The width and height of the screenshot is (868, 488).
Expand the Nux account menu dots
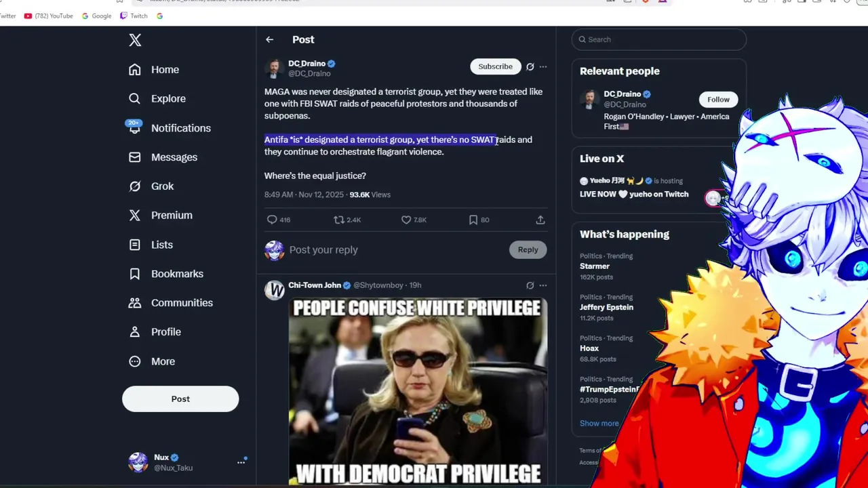[x=241, y=462]
